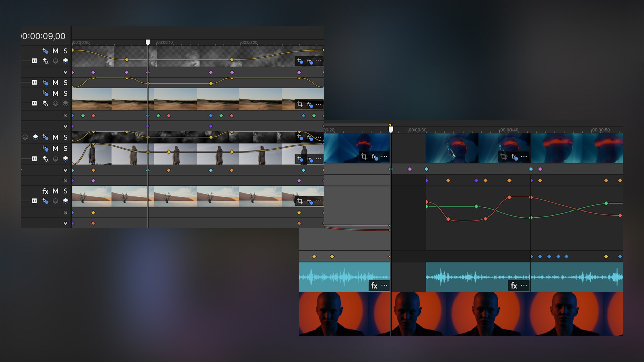Click the pause automation icon on desert track

(x=34, y=103)
